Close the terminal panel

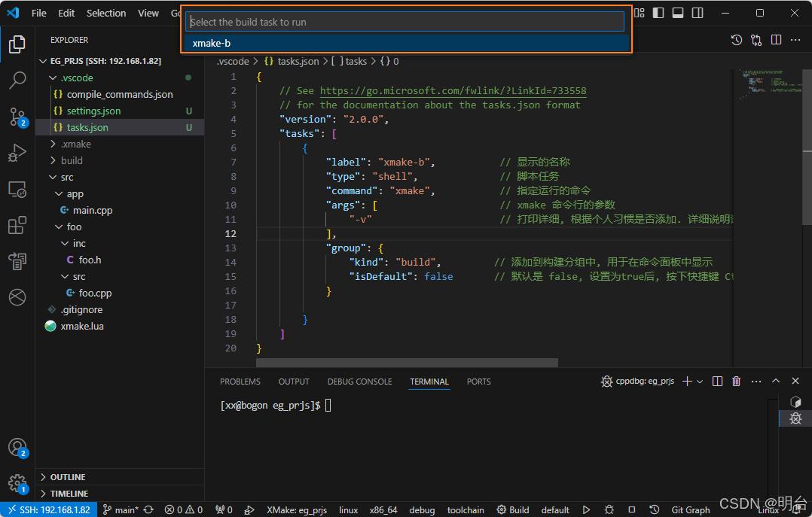795,381
